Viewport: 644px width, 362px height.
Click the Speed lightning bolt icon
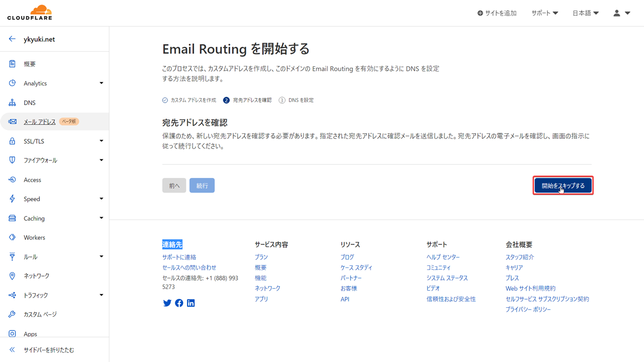tap(12, 199)
